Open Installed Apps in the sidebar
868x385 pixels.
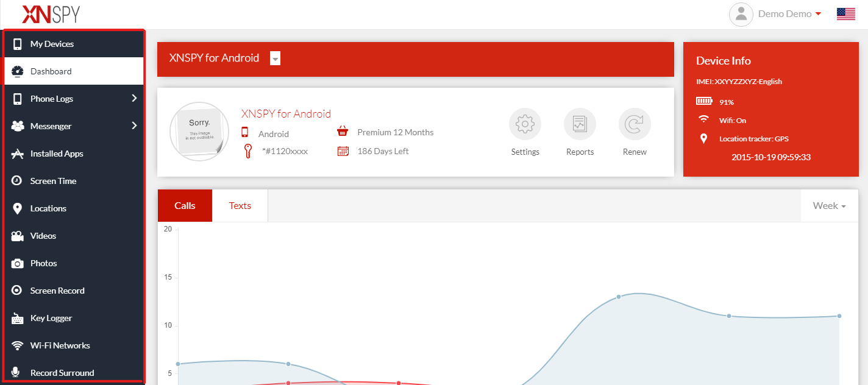74,154
